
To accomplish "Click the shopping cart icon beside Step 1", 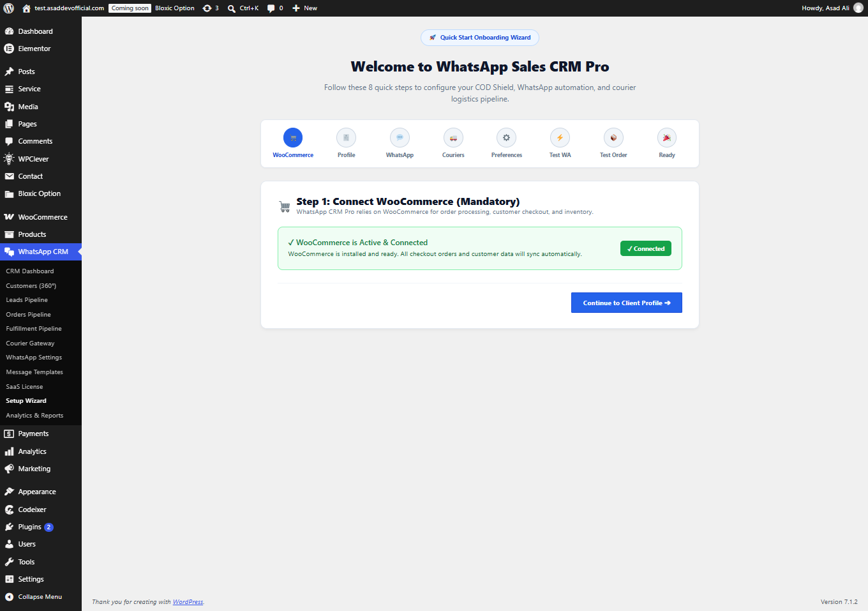I will (285, 206).
